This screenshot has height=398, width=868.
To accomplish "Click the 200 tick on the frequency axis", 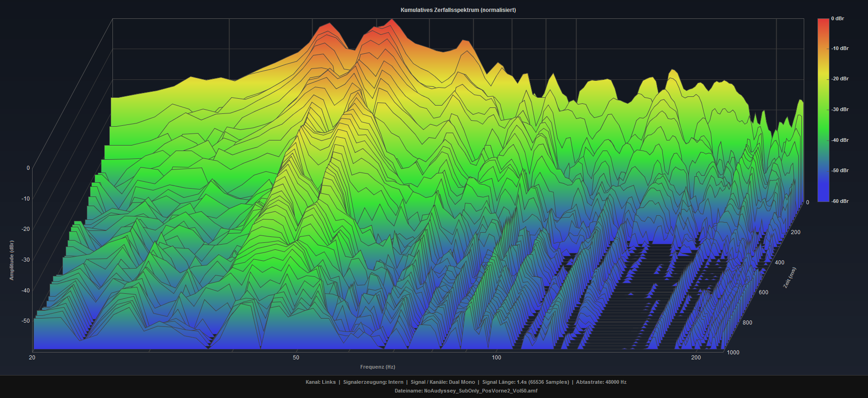I will click(x=696, y=358).
